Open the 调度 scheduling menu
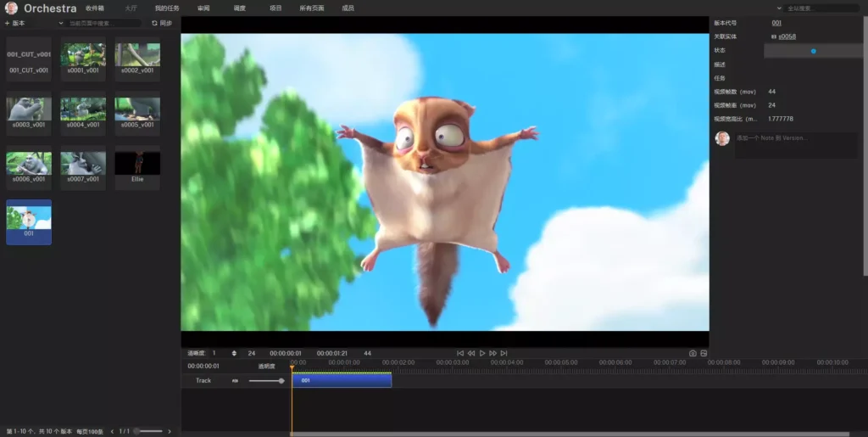Image resolution: width=868 pixels, height=437 pixels. (x=239, y=8)
